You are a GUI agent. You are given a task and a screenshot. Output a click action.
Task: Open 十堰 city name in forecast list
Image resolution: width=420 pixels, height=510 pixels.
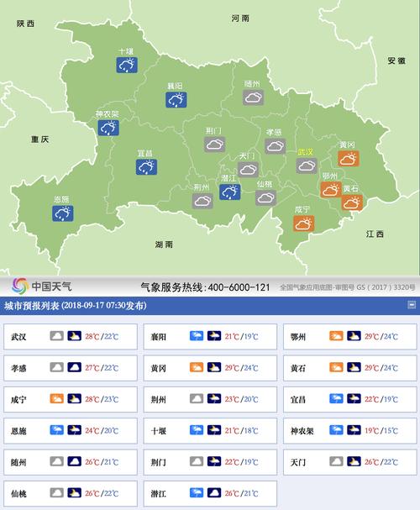pos(158,431)
